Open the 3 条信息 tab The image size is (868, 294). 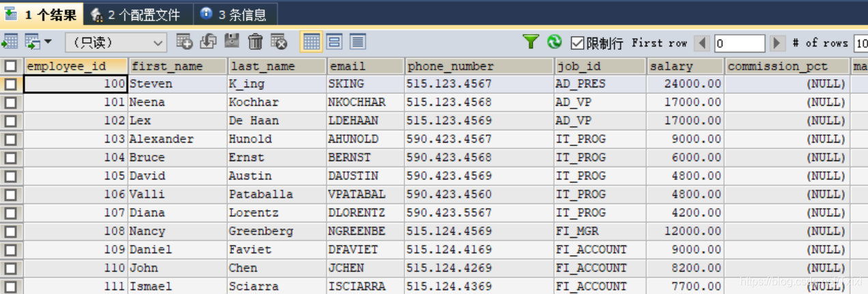(x=235, y=14)
